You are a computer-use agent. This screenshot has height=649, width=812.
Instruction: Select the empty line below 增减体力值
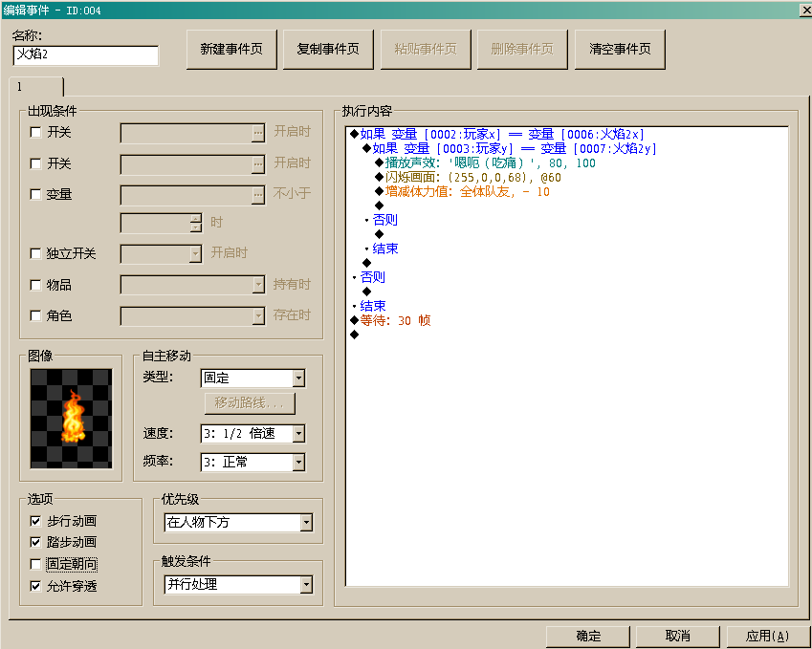380,206
